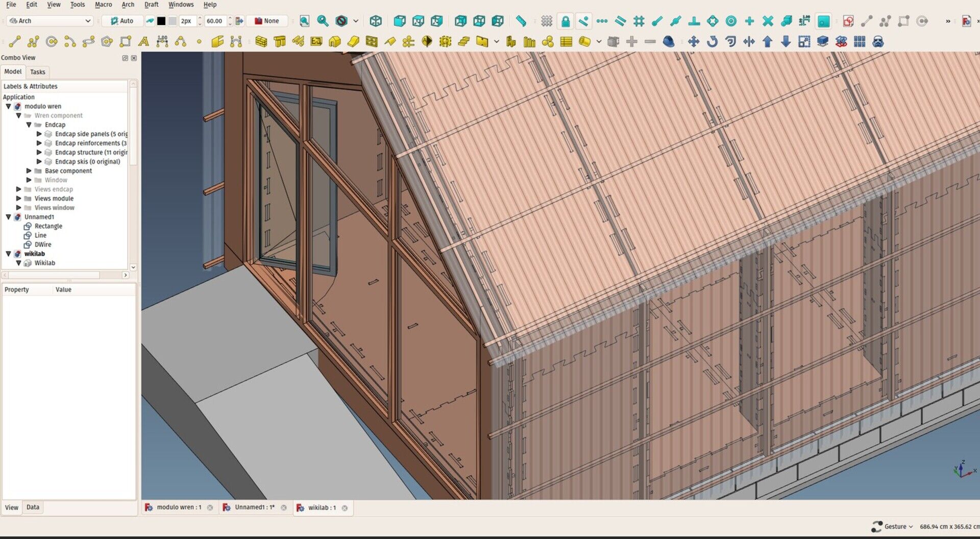Image resolution: width=980 pixels, height=539 pixels.
Task: Select the Draft Array tool
Action: click(x=860, y=42)
